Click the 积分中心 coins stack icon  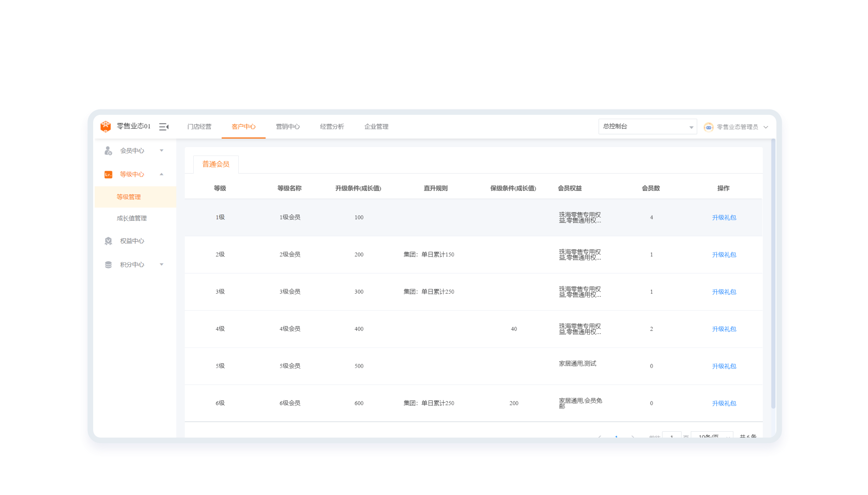point(108,265)
